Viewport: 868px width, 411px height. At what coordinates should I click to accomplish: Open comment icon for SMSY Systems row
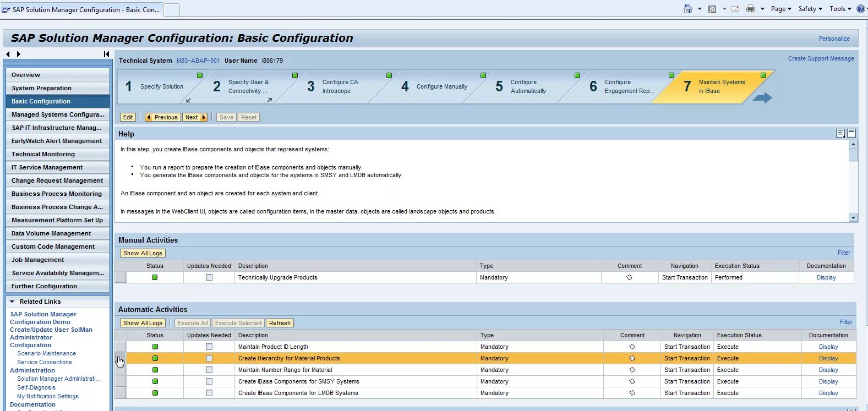[632, 381]
